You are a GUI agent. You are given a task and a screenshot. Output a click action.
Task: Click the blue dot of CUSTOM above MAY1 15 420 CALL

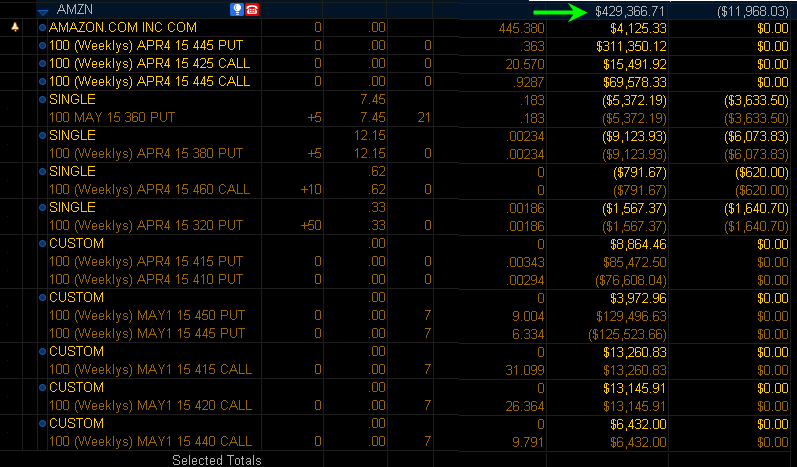[x=42, y=388]
